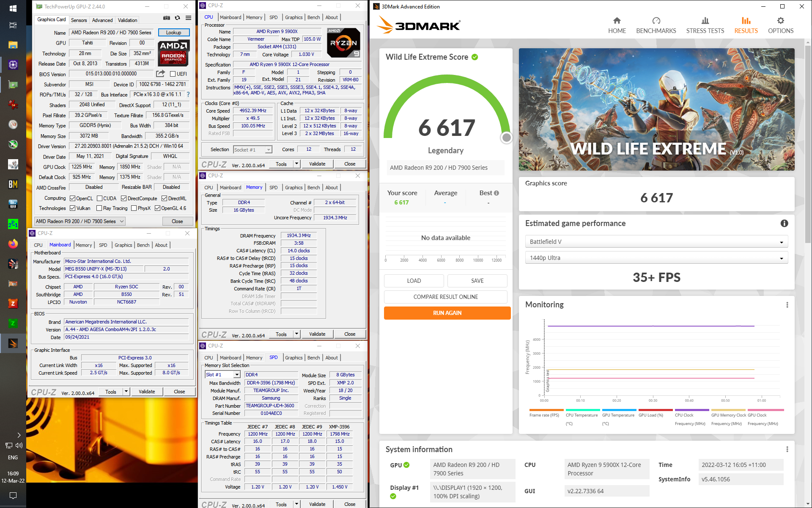The image size is (812, 508).
Task: Click Validate in the CPU-Z Mainboard window
Action: pos(147,392)
